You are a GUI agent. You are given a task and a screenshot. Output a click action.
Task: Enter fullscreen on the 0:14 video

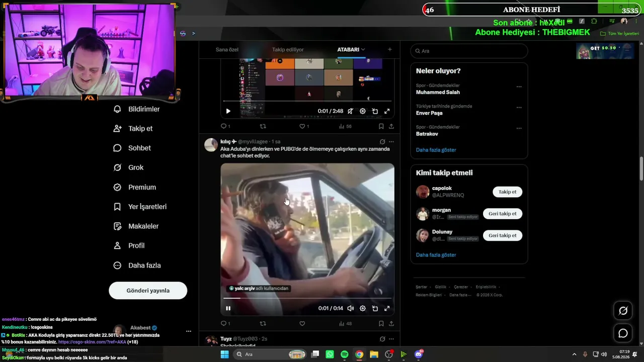click(x=387, y=308)
